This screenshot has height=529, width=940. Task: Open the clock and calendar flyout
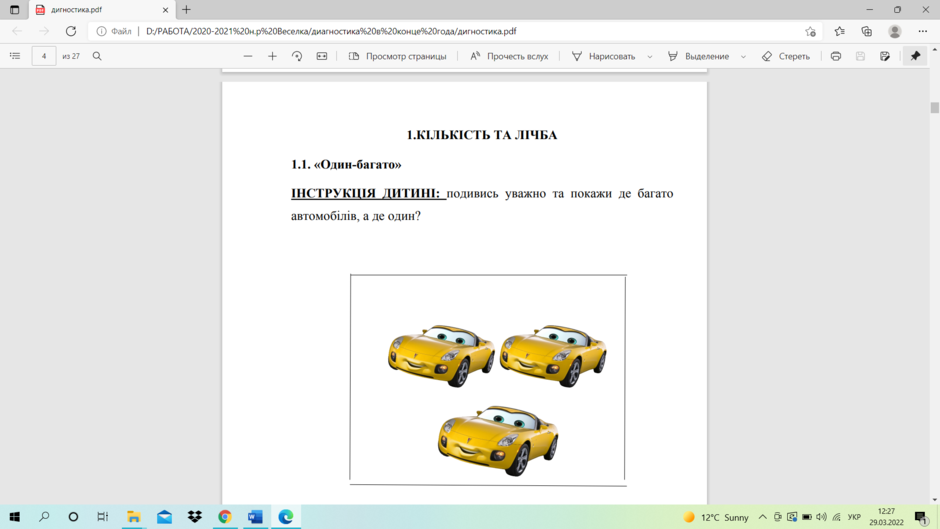(886, 517)
